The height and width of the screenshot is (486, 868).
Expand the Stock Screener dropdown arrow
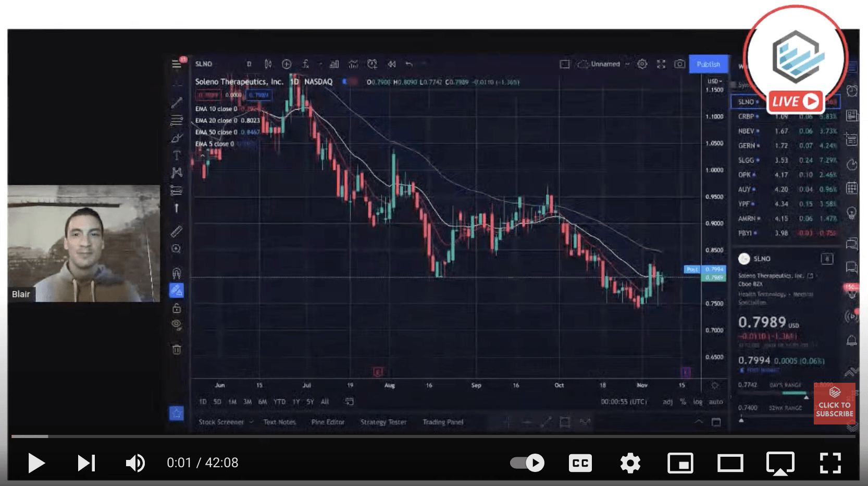(253, 422)
